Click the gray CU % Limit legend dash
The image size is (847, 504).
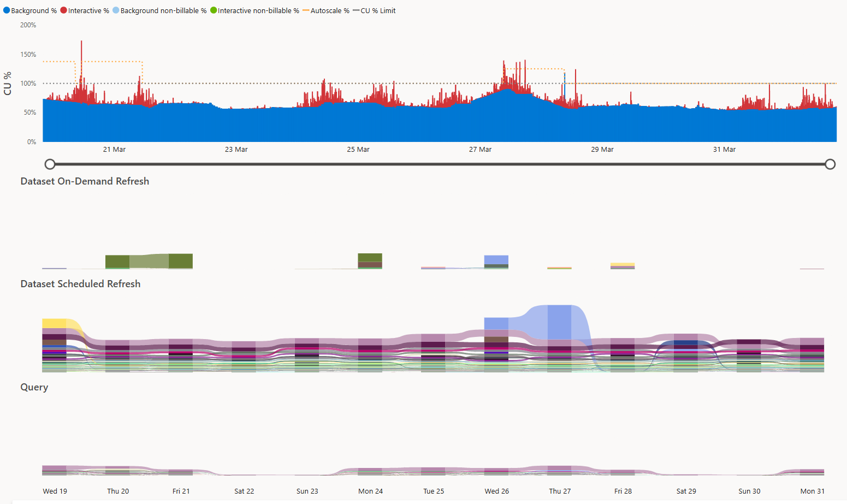pyautogui.click(x=356, y=10)
